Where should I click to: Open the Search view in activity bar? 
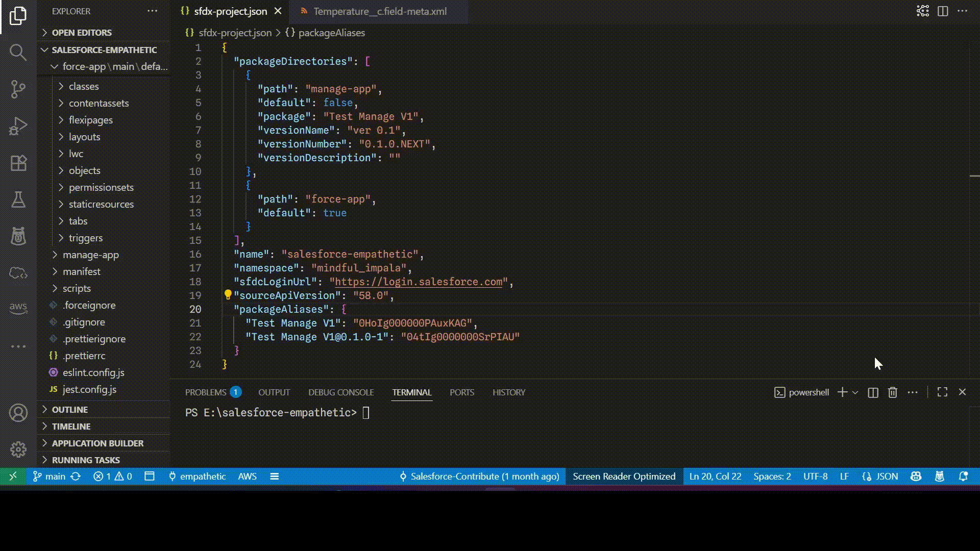(18, 52)
